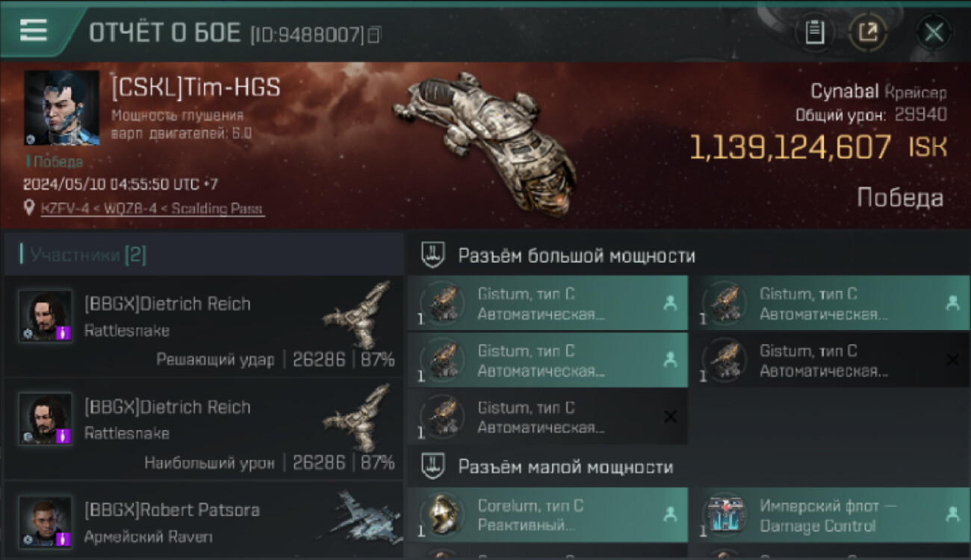Share the battle report
971x560 pixels.
tap(868, 32)
